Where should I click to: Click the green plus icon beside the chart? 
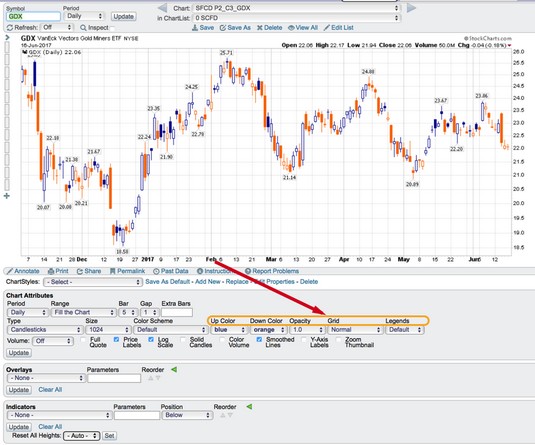click(x=6, y=196)
